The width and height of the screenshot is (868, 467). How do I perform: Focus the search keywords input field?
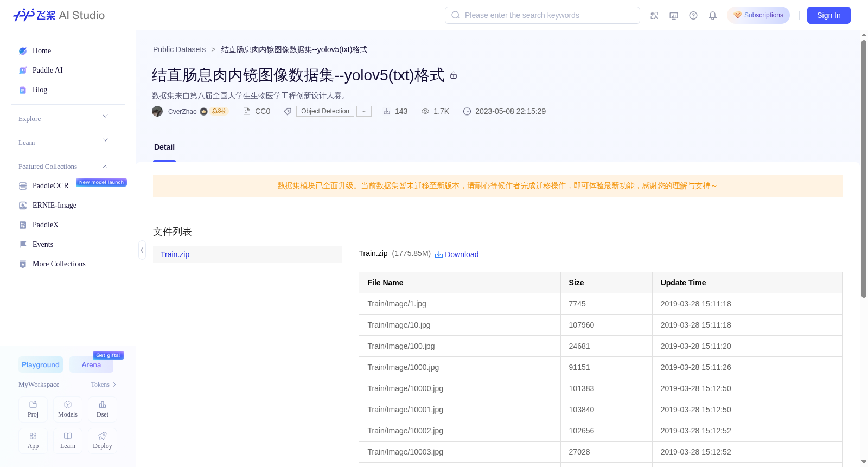coord(542,15)
